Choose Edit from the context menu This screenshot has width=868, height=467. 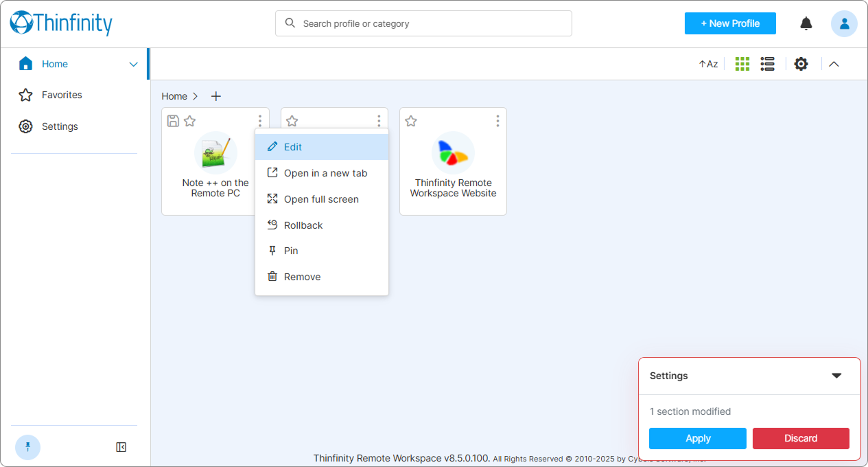pyautogui.click(x=322, y=147)
